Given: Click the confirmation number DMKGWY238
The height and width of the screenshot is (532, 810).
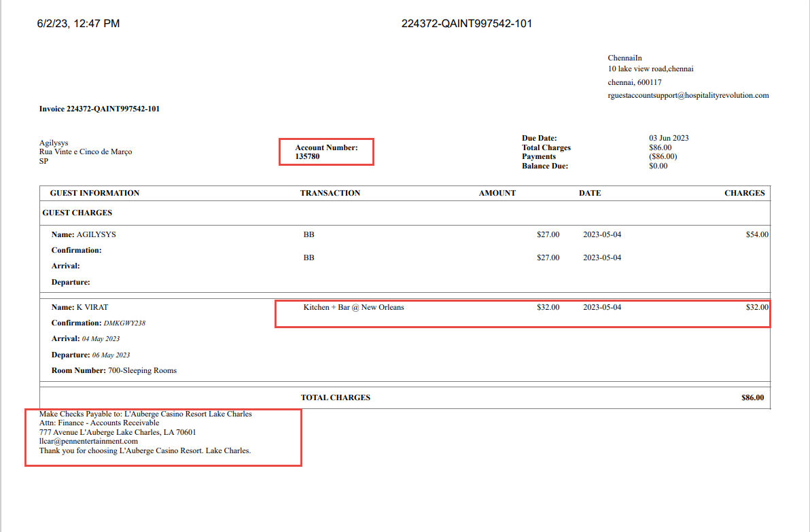Looking at the screenshot, I should pos(123,322).
